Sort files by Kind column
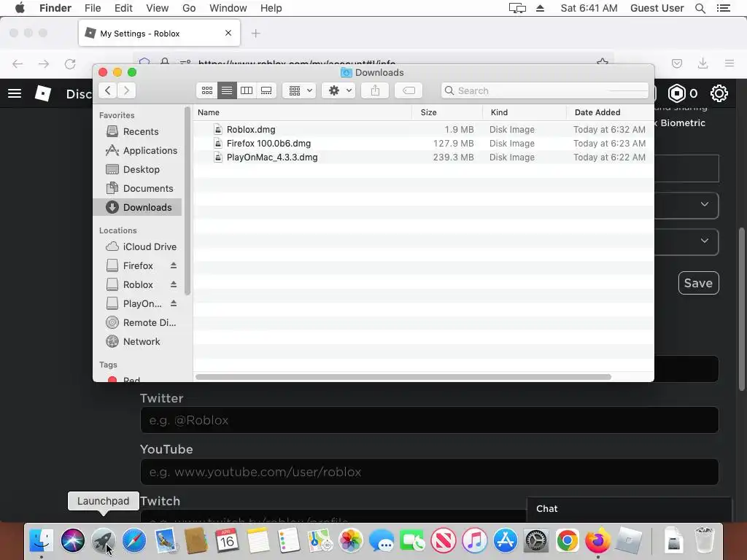The width and height of the screenshot is (747, 560). tap(525, 112)
